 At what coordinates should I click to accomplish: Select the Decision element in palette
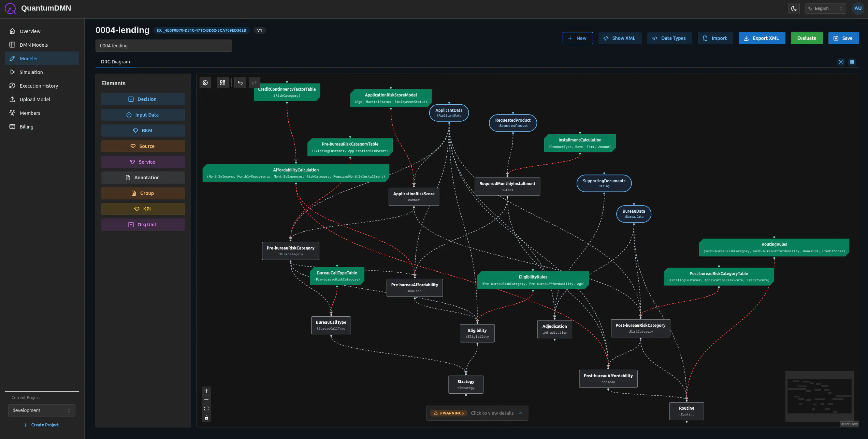pos(143,99)
